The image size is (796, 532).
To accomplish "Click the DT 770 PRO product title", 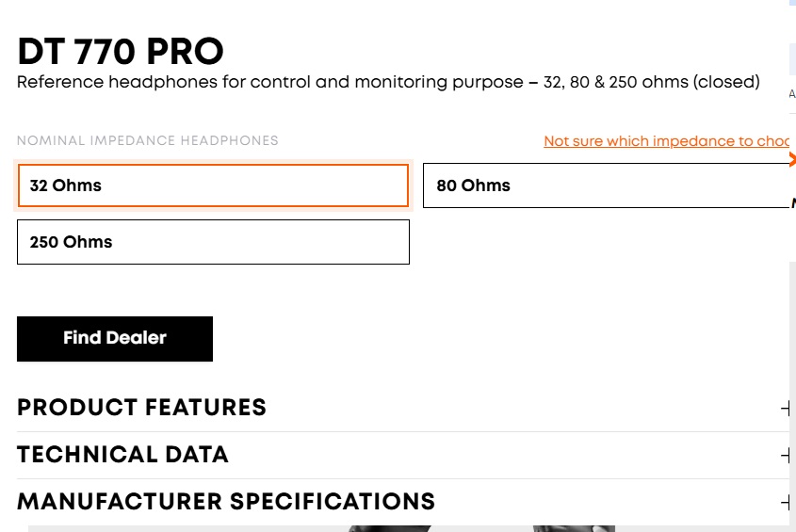I will point(121,52).
